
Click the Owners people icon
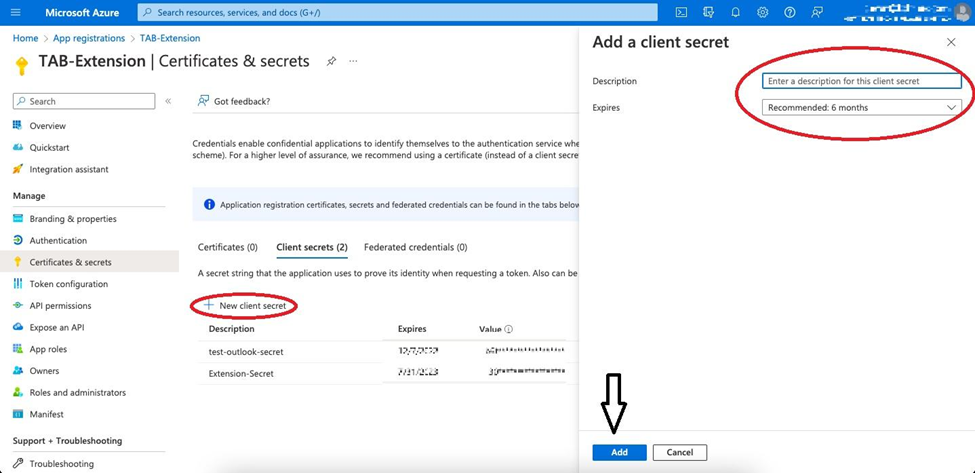[x=17, y=370]
